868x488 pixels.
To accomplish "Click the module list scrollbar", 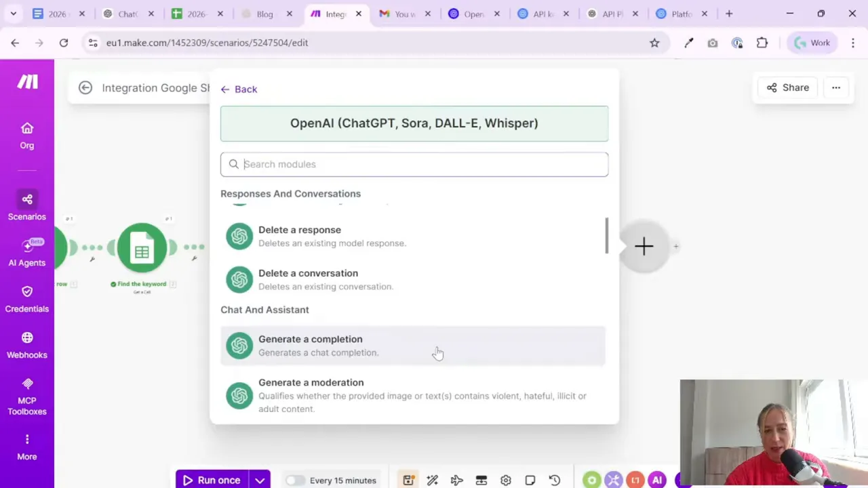I will point(607,236).
